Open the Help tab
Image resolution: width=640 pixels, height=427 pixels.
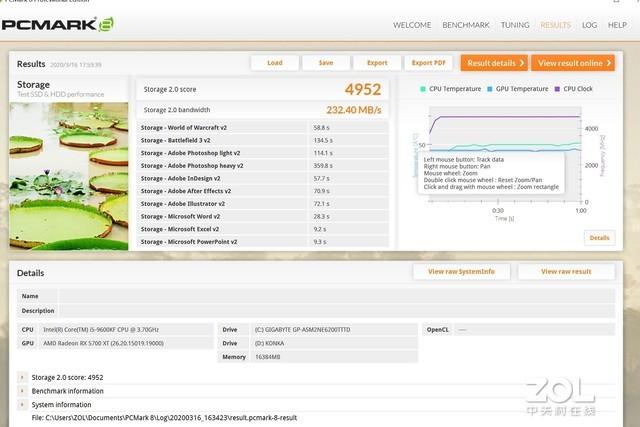click(x=618, y=24)
